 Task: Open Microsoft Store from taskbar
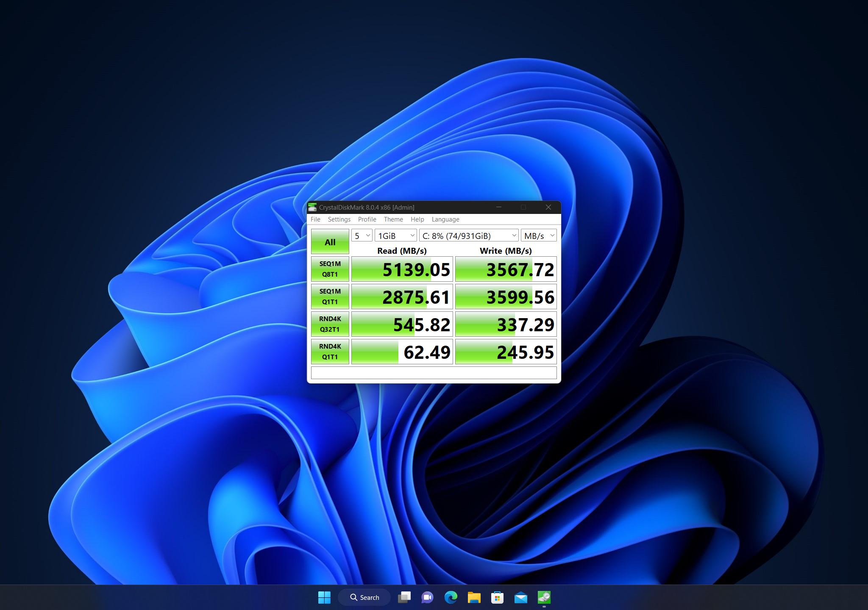click(497, 597)
